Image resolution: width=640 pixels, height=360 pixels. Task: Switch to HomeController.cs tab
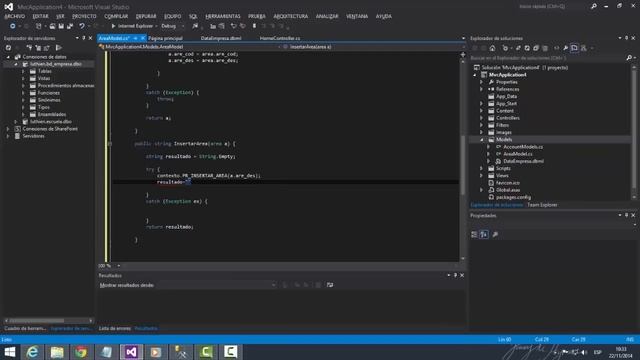click(280, 38)
